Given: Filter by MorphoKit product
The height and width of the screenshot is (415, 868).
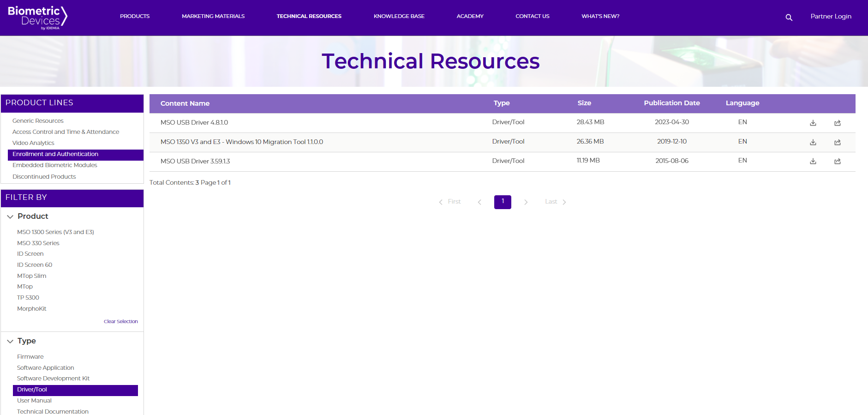Looking at the screenshot, I should [32, 309].
